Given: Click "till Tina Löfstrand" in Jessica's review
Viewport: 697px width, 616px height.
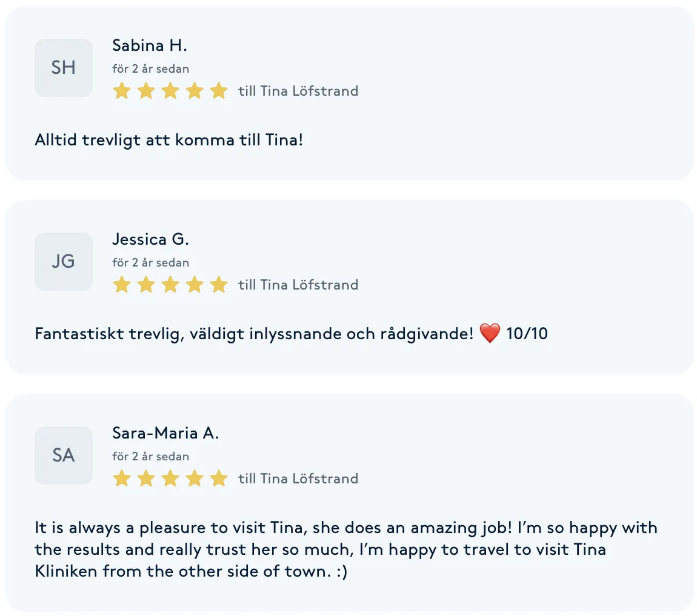Looking at the screenshot, I should (x=298, y=285).
